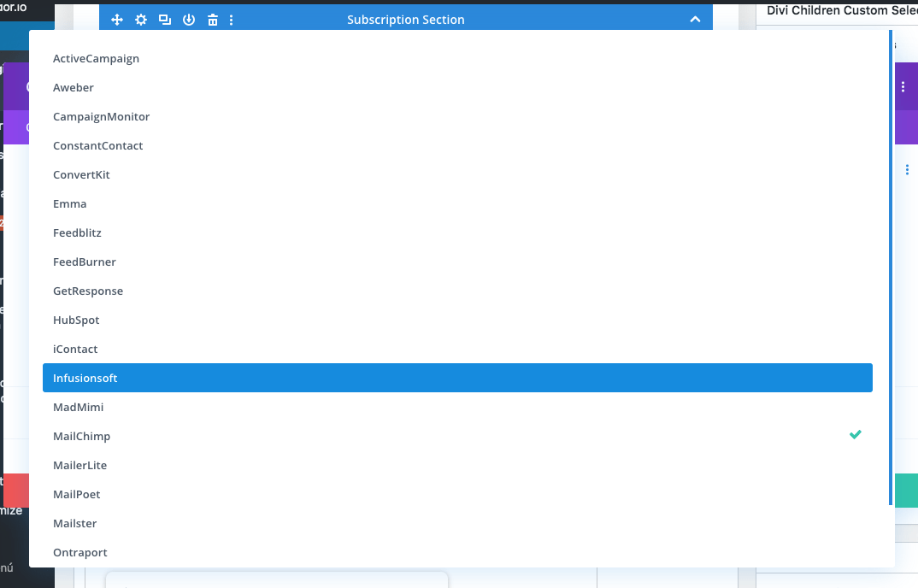The image size is (918, 588).
Task: Select highlighted Infusionsoft option
Action: click(x=457, y=378)
